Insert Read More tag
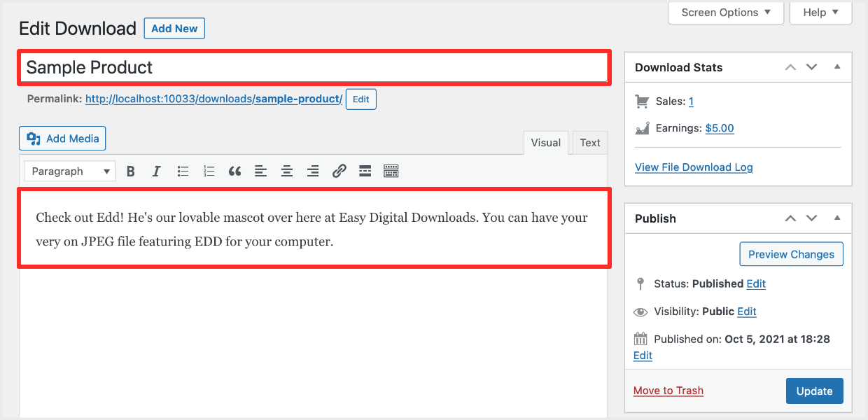Viewport: 868px width, 420px height. click(365, 171)
